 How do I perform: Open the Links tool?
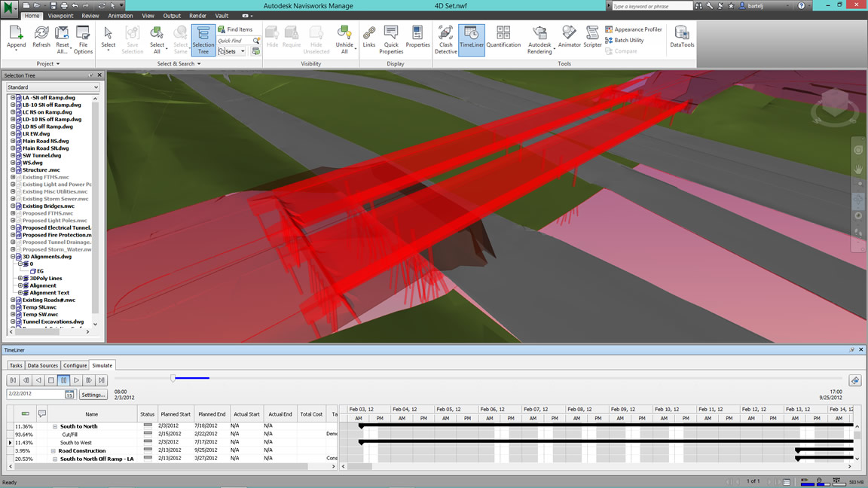368,38
